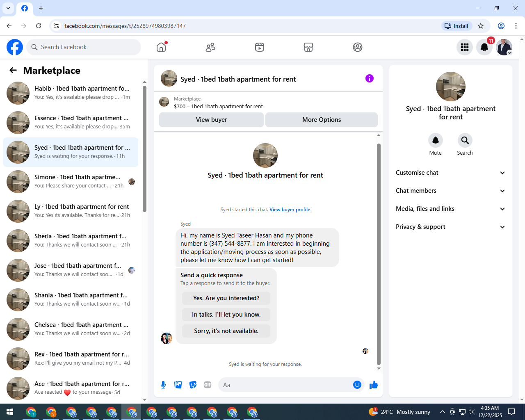Screen dimensions: 525x420
Task: Send a thumbs-up like
Action: click(374, 385)
